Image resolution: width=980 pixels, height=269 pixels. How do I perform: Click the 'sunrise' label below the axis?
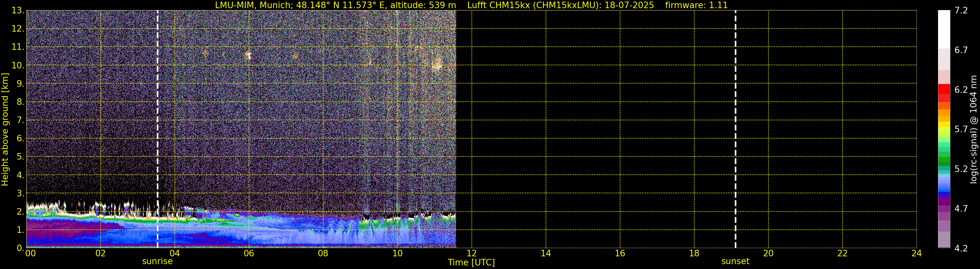157,262
